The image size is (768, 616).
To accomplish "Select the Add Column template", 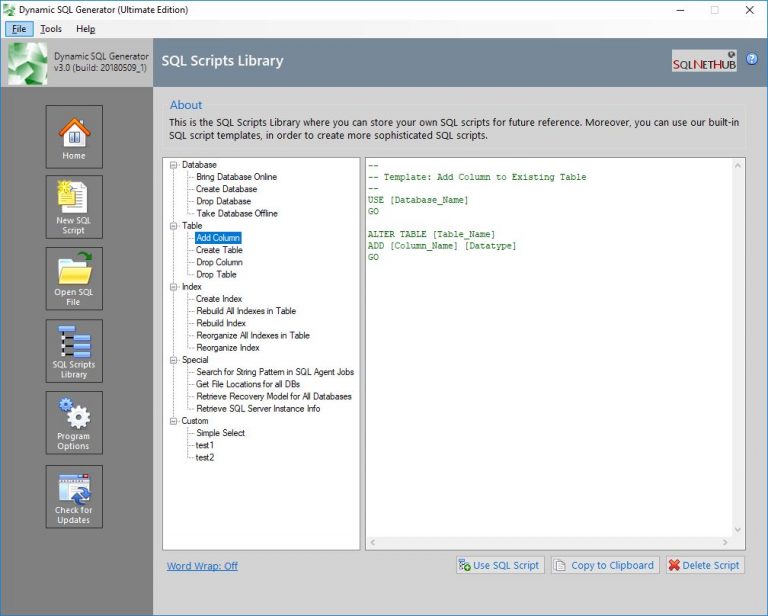I will point(218,238).
